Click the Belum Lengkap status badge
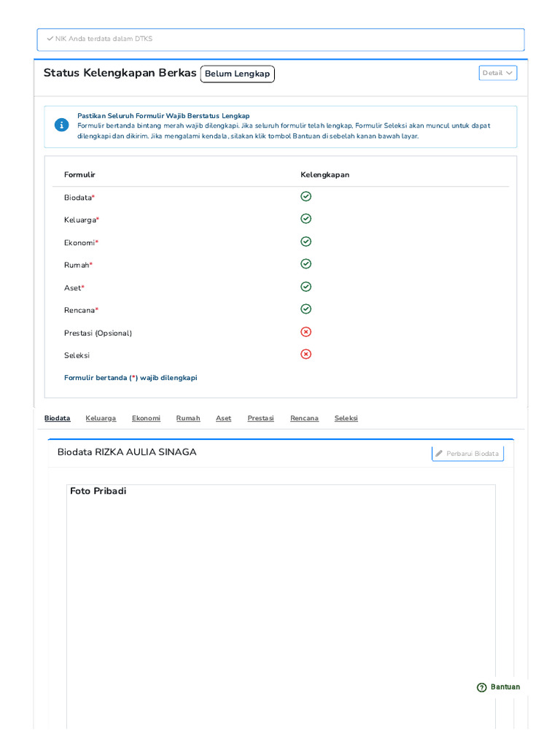This screenshot has width=560, height=747. pos(238,74)
